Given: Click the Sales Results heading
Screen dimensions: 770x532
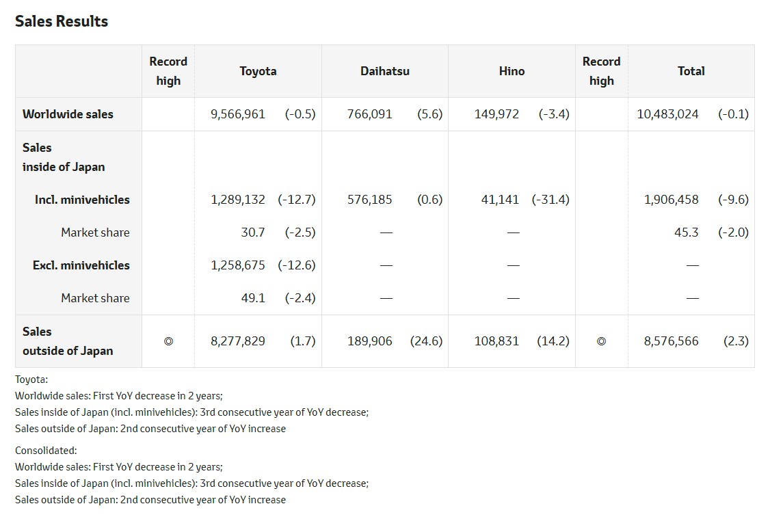Looking at the screenshot, I should coord(62,21).
